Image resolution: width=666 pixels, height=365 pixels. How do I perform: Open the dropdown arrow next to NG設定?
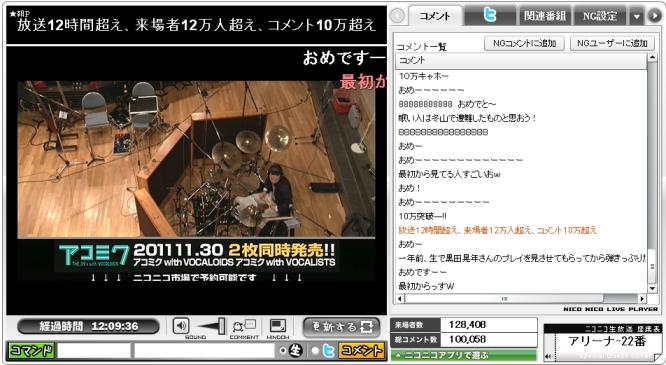tap(636, 17)
